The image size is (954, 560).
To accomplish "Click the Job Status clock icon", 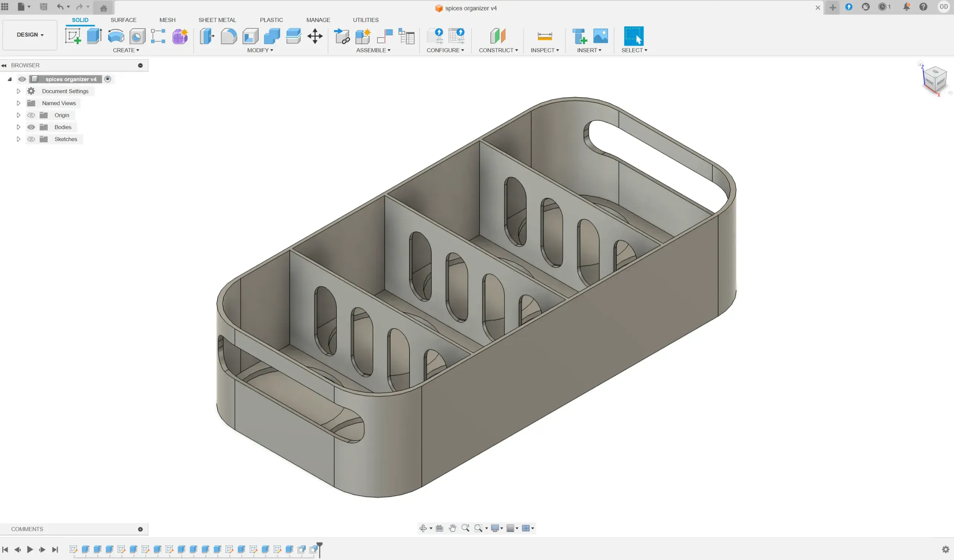I will (882, 7).
